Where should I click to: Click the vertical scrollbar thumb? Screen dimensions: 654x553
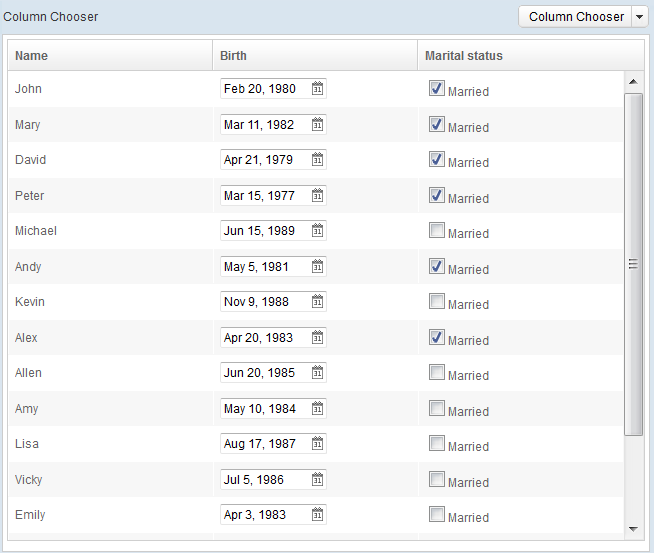point(633,264)
